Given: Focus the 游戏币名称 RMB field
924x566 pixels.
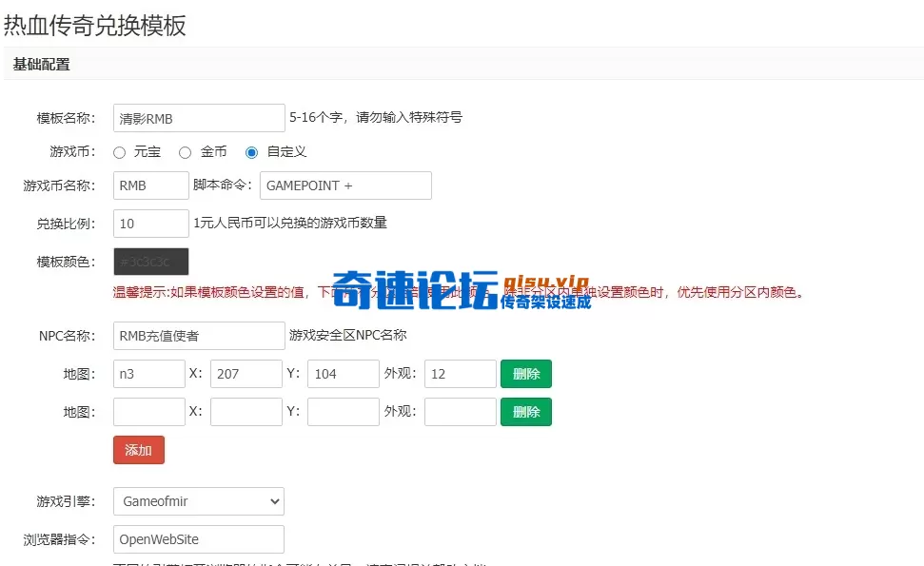Looking at the screenshot, I should point(150,185).
